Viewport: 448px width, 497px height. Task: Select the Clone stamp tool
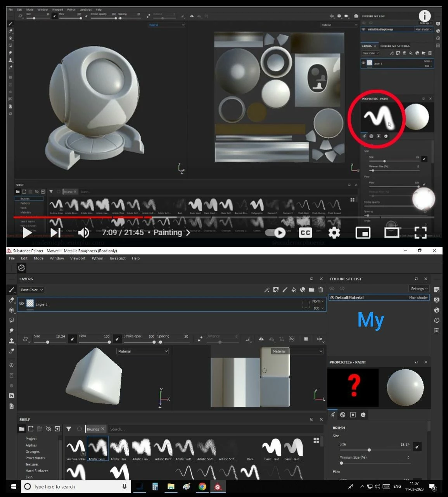pyautogui.click(x=11, y=341)
